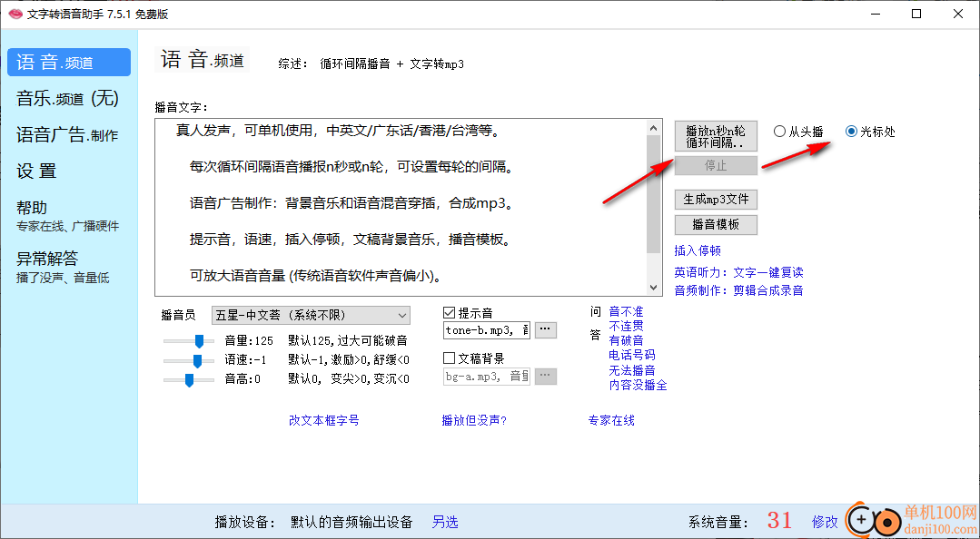Select the 从头播 radio option
980x539 pixels.
pos(798,132)
